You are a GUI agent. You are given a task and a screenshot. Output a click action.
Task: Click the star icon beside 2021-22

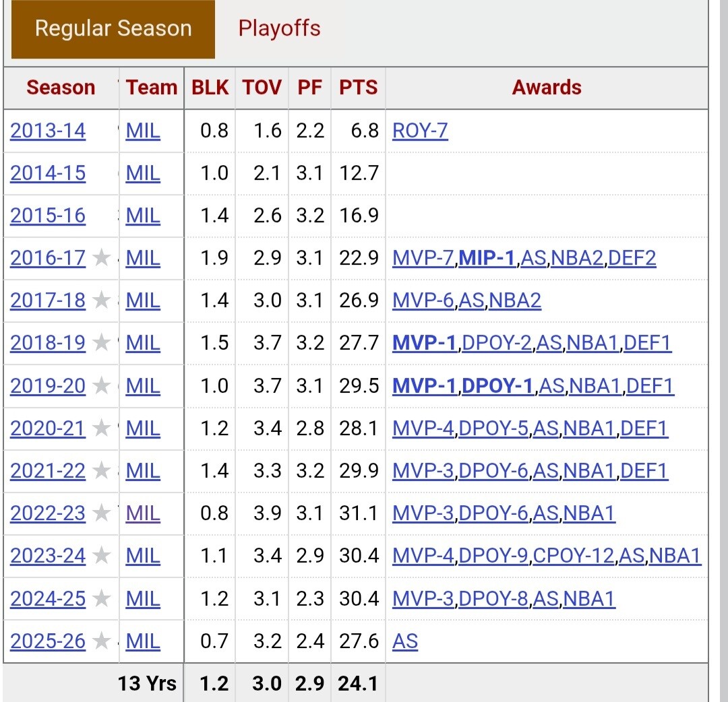(x=101, y=470)
